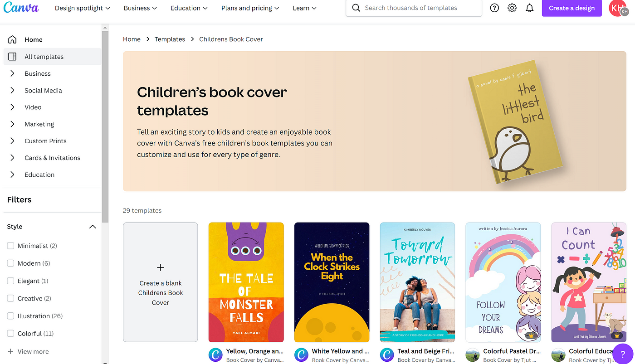
Task: Open the KH account avatar
Action: pos(618,8)
